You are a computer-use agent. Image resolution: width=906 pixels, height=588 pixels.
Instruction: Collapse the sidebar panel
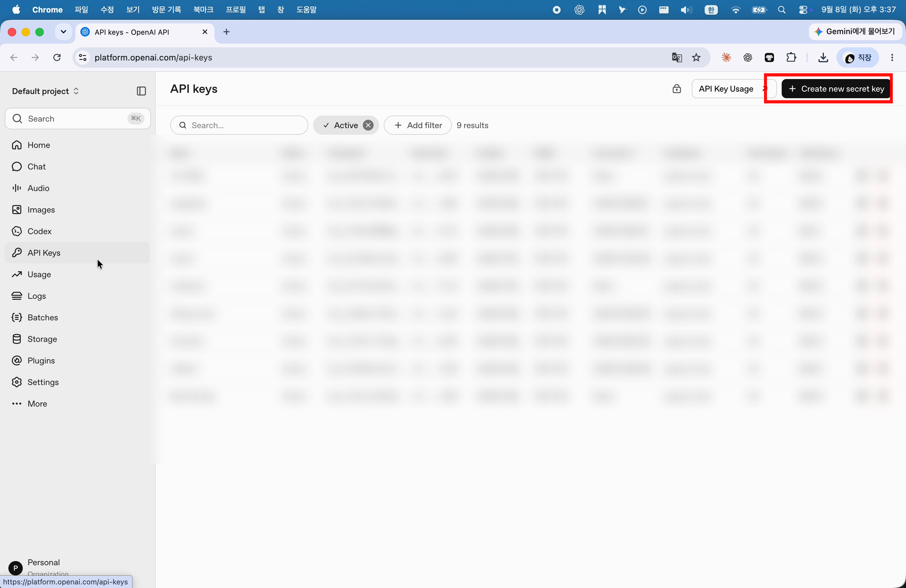tap(141, 91)
